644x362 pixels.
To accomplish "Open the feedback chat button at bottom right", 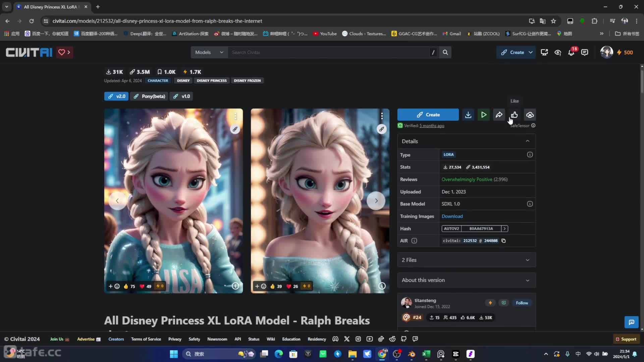I will click(x=631, y=322).
